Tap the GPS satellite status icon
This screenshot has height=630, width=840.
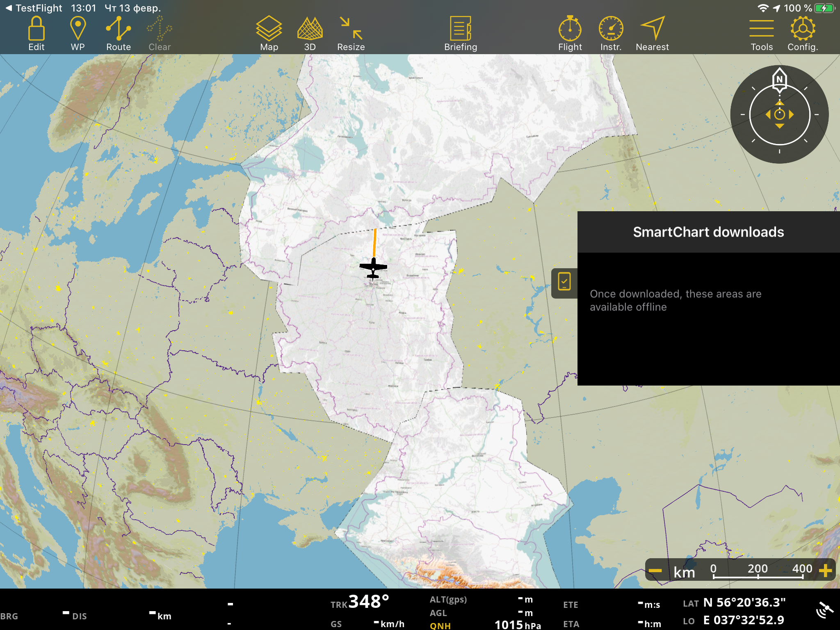[x=824, y=610]
